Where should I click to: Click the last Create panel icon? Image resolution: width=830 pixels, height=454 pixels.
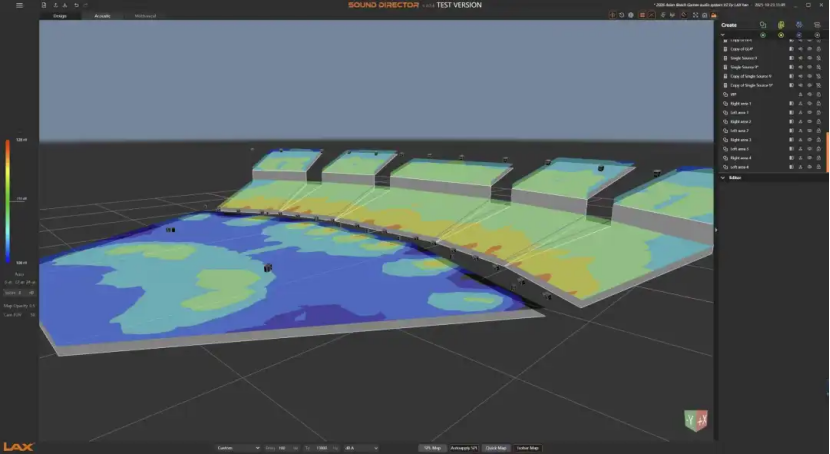817,24
